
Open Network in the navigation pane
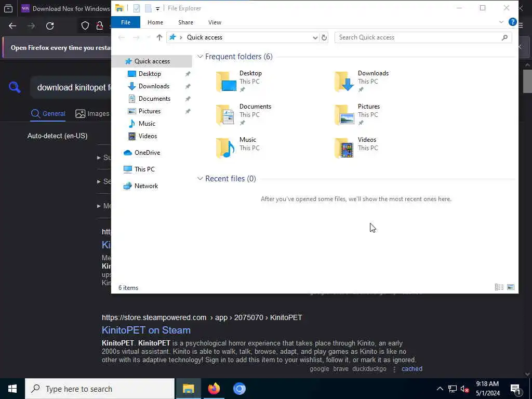146,186
